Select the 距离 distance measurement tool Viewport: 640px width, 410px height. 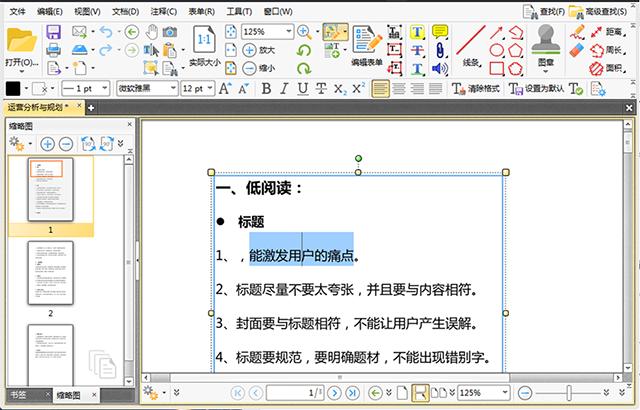(x=608, y=32)
